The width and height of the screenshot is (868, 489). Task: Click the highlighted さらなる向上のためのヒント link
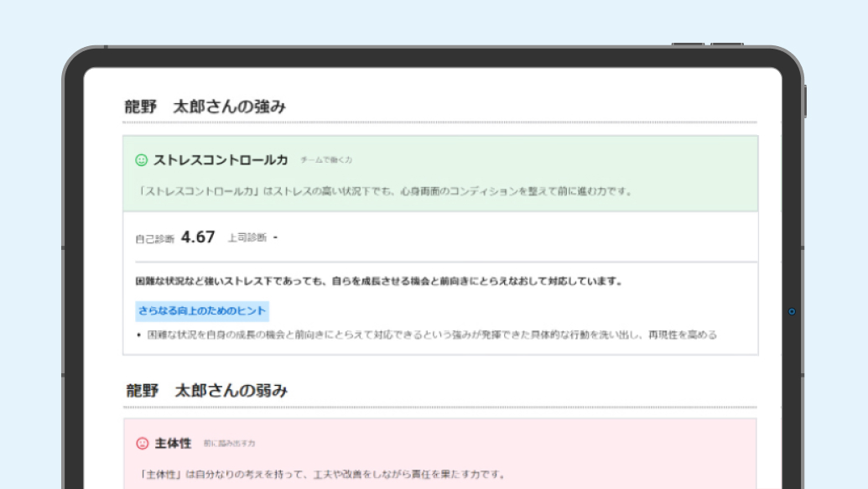pos(204,311)
